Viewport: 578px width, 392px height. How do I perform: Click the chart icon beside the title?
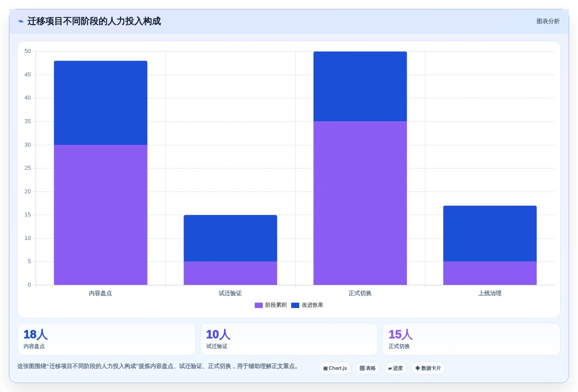pyautogui.click(x=21, y=21)
